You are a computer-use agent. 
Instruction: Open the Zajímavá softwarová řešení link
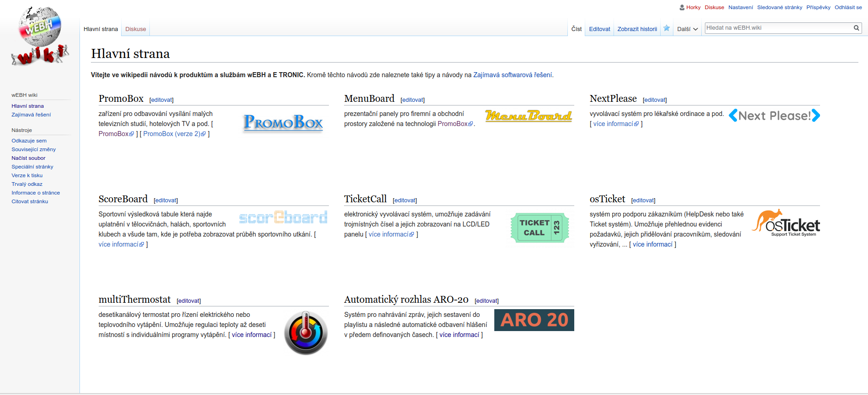click(513, 75)
